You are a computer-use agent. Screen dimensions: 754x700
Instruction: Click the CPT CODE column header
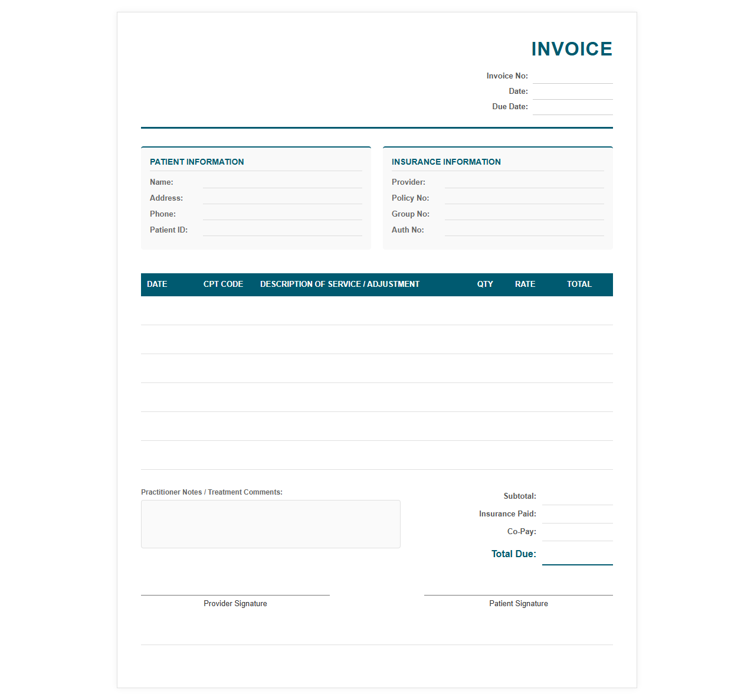click(223, 284)
